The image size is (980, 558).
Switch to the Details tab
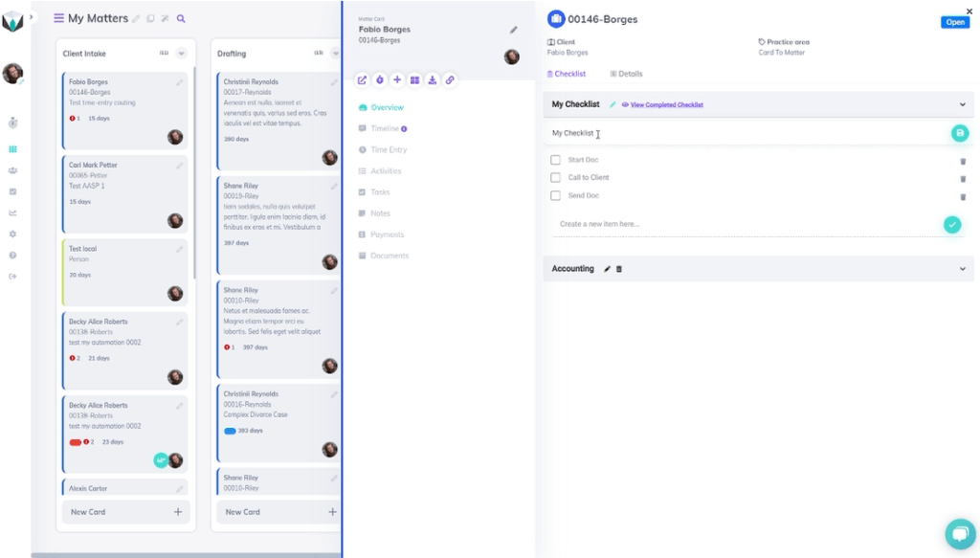[x=627, y=74]
